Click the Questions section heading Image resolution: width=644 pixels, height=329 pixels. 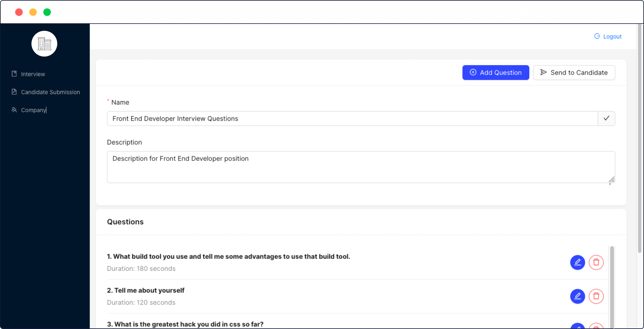coord(125,222)
